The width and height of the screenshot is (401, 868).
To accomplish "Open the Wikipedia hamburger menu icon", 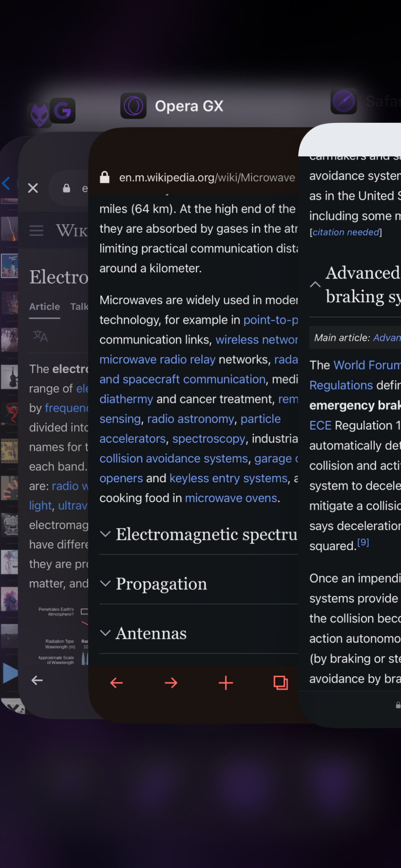I will tap(37, 231).
